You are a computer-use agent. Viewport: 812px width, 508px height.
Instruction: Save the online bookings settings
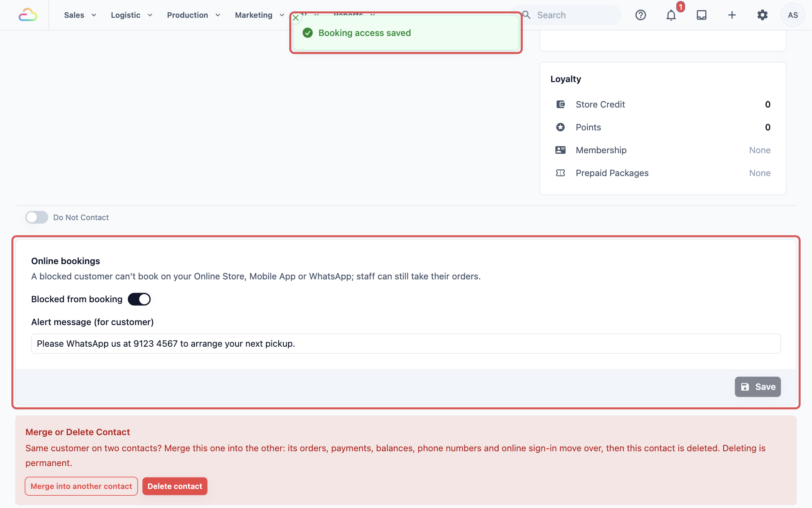tap(758, 387)
